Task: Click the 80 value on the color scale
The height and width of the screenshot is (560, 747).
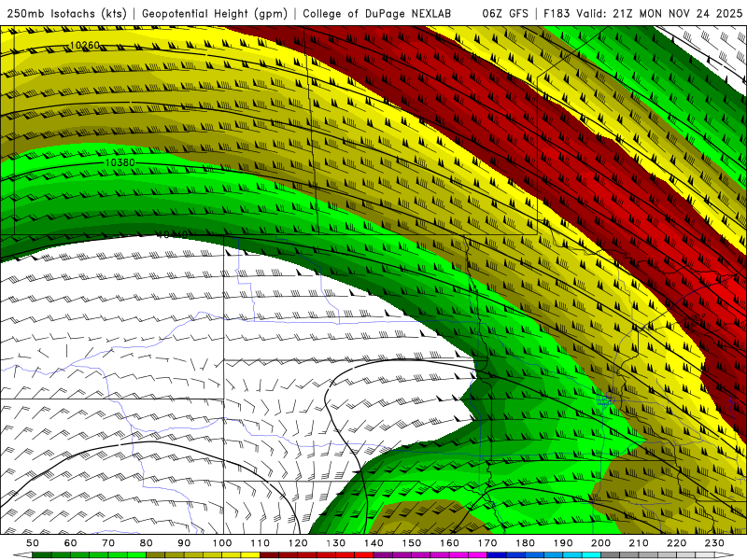Action: coord(147,543)
